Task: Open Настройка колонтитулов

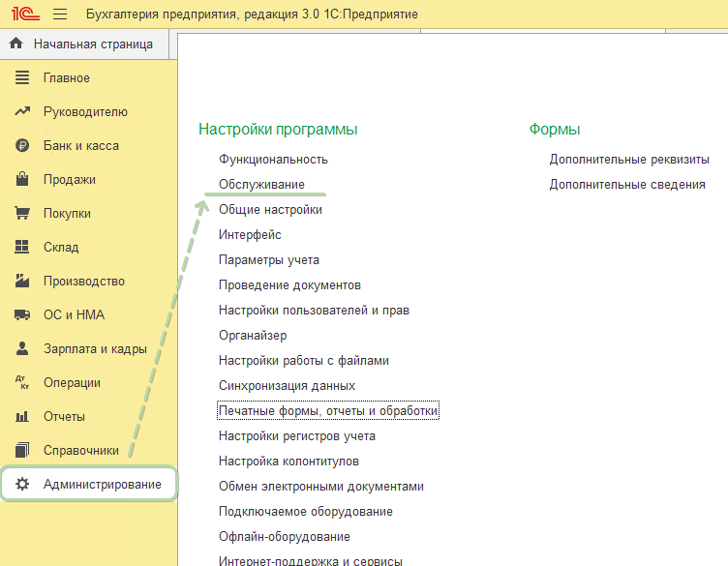Action: click(x=288, y=462)
